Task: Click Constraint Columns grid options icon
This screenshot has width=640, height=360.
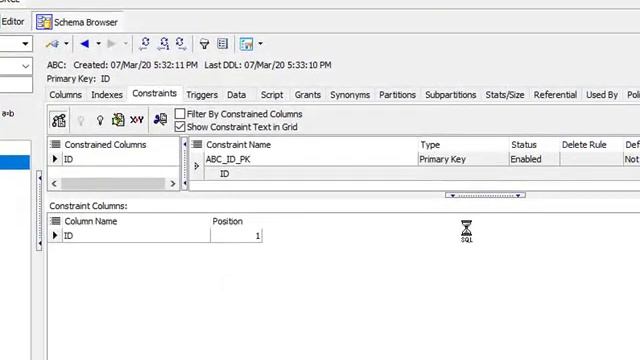Action: tap(56, 221)
